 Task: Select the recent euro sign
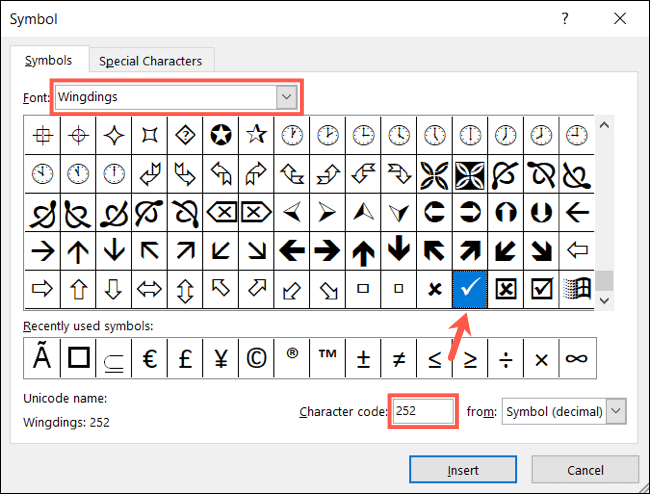point(149,358)
